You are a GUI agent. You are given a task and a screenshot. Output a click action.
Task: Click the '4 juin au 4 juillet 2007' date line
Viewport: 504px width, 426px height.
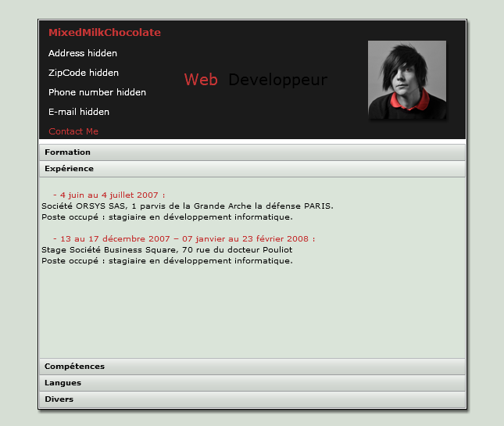pyautogui.click(x=109, y=195)
